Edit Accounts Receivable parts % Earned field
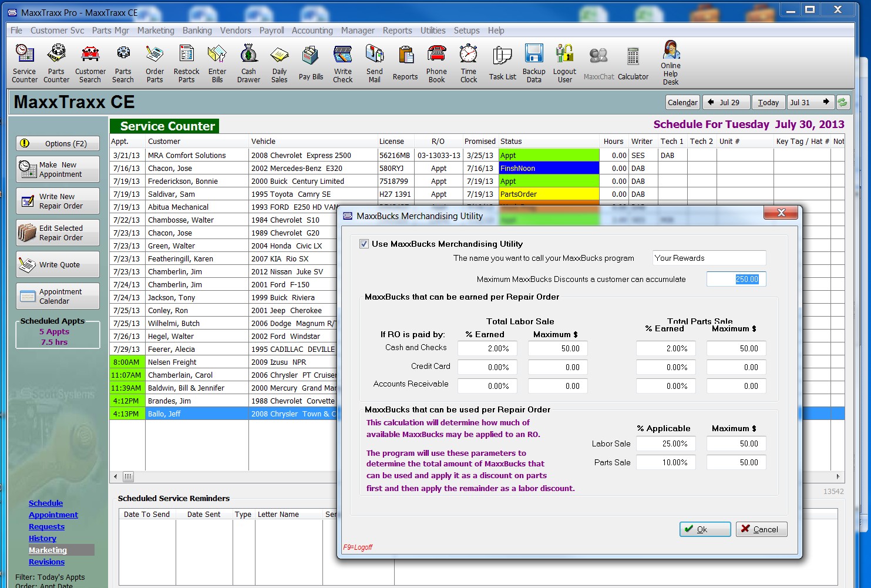This screenshot has height=588, width=871. 666,386
